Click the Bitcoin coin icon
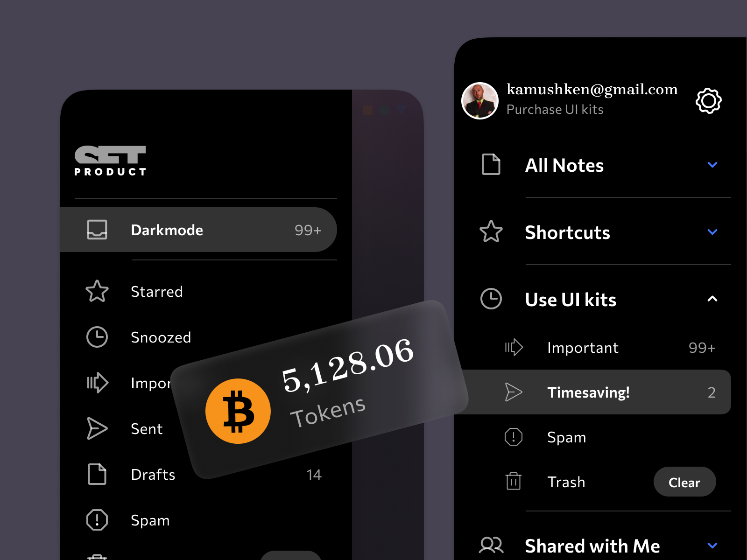 (238, 411)
